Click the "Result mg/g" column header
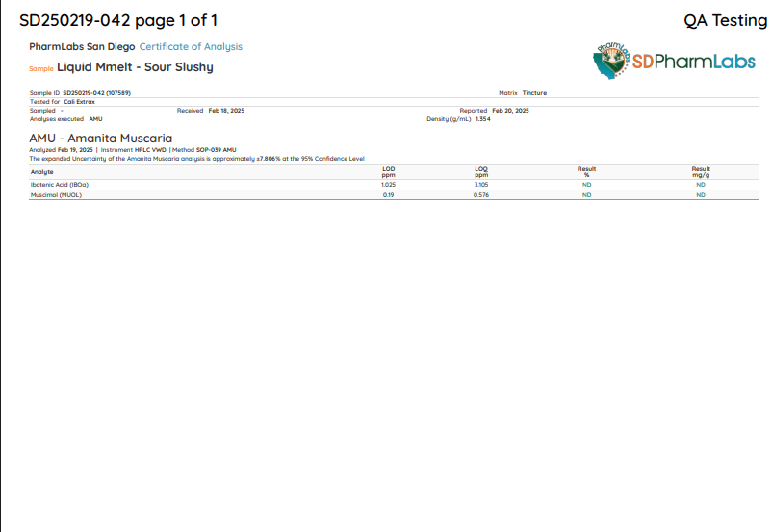772x532 pixels. tap(700, 172)
